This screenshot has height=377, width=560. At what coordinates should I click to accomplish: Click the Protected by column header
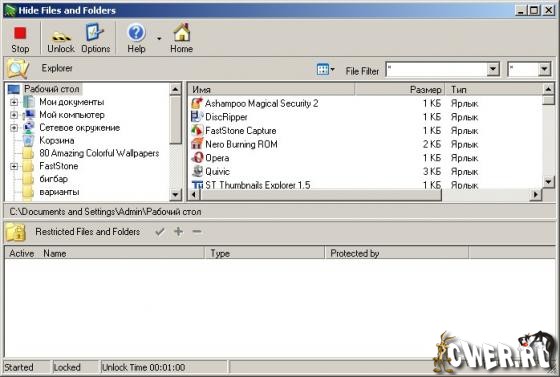[x=396, y=253]
